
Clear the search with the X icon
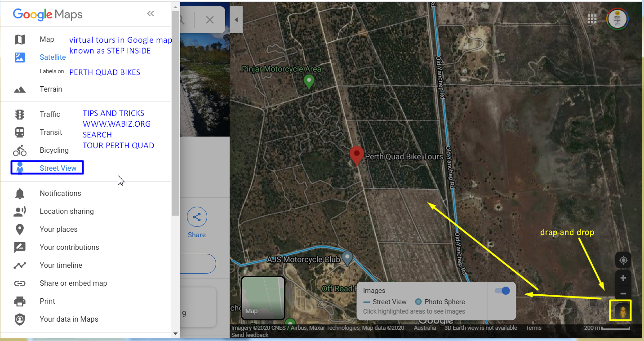[210, 20]
